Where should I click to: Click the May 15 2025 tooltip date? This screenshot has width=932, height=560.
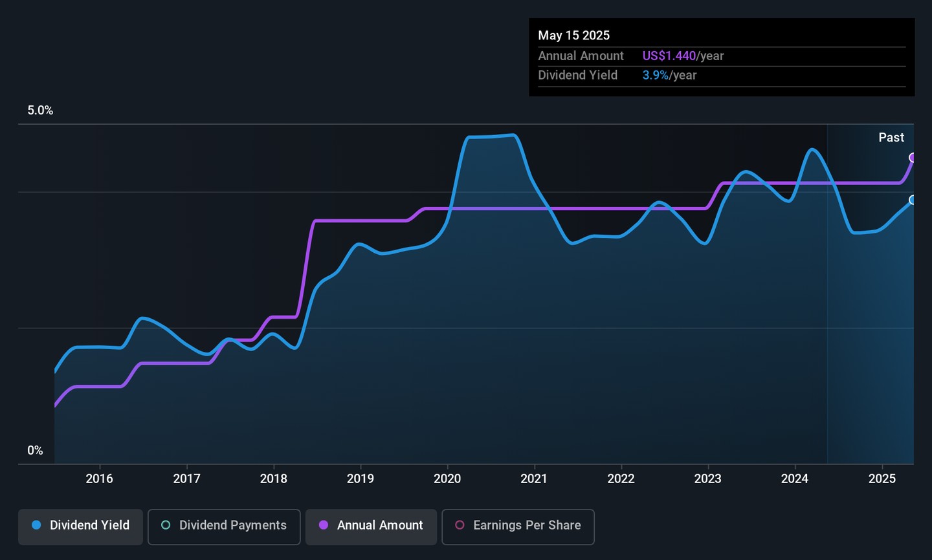click(573, 36)
